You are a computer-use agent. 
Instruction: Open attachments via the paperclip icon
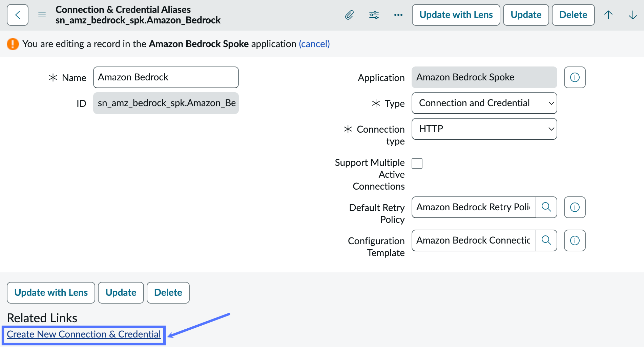tap(349, 15)
